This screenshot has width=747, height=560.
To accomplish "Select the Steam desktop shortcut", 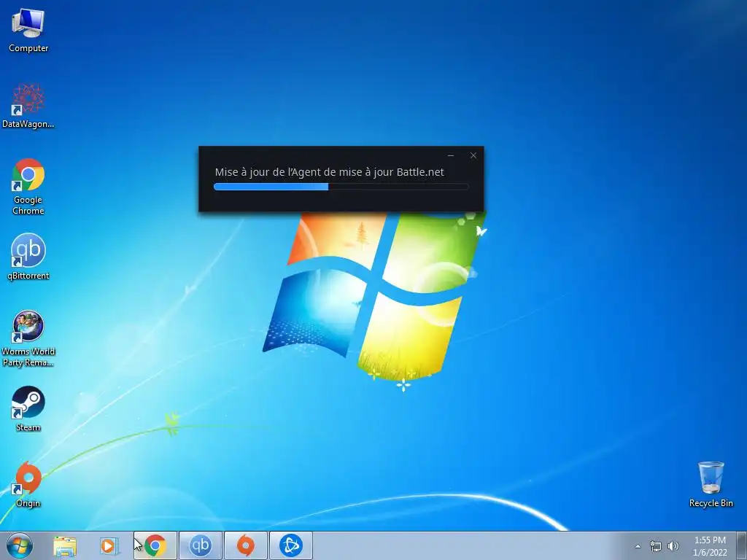I will pos(28,408).
